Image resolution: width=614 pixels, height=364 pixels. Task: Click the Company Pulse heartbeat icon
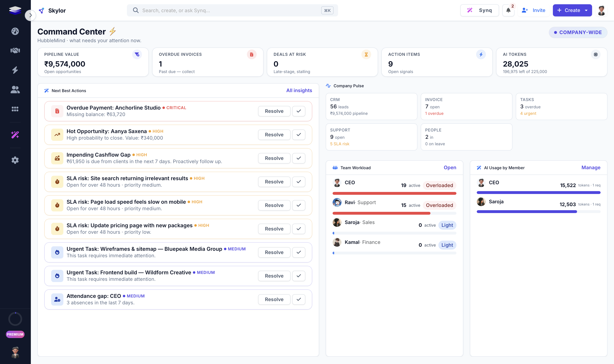click(x=328, y=86)
